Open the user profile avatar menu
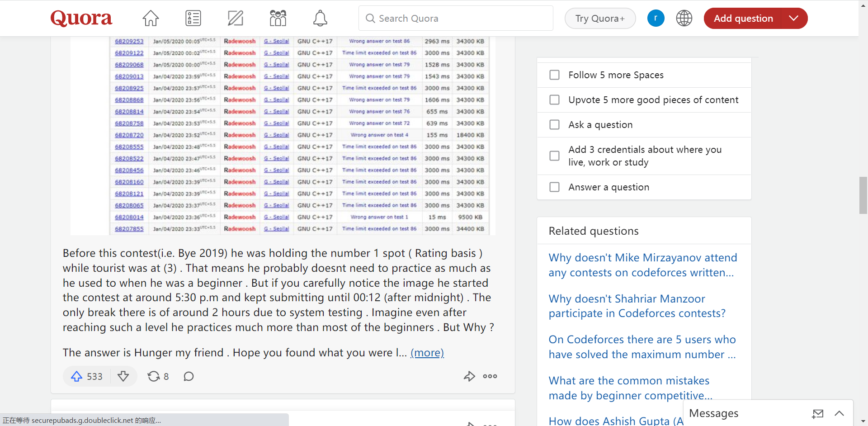 pos(656,19)
